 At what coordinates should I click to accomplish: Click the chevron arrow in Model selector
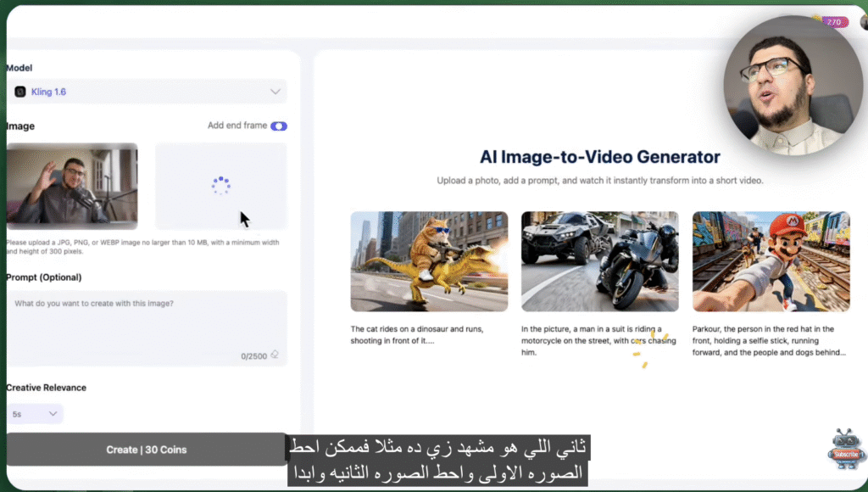(x=275, y=92)
